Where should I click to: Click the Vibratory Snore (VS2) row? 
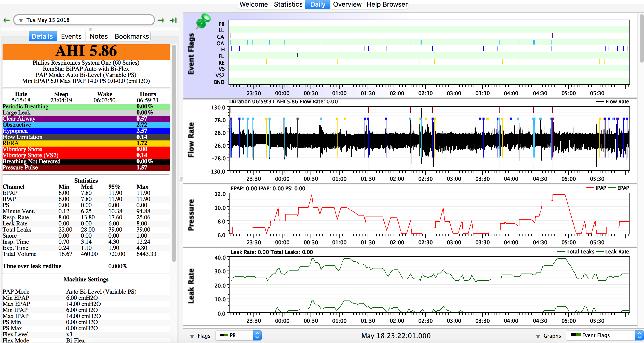[x=86, y=155]
